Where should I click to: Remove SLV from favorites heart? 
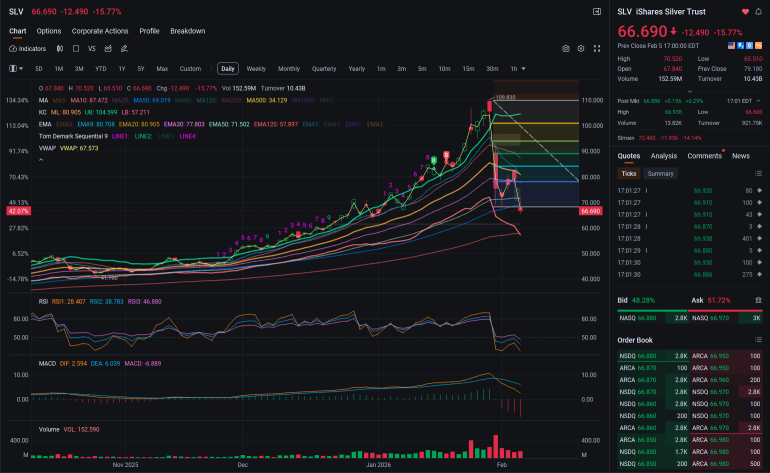[x=745, y=12]
